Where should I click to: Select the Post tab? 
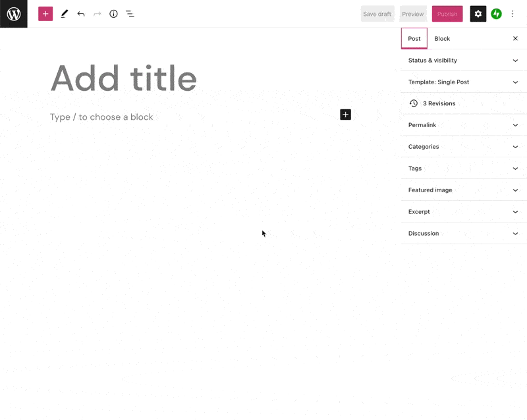[x=414, y=39]
